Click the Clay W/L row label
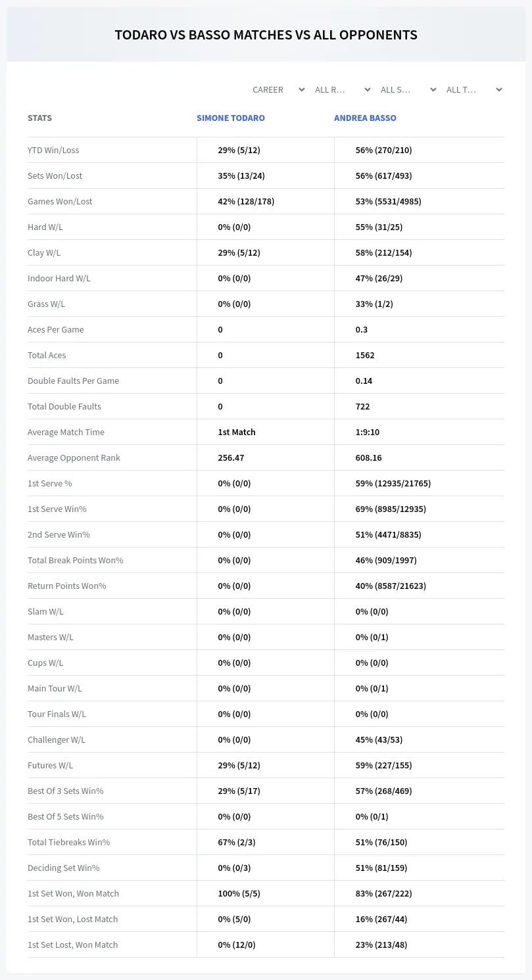Viewport: 532px width, 980px height. coord(44,252)
